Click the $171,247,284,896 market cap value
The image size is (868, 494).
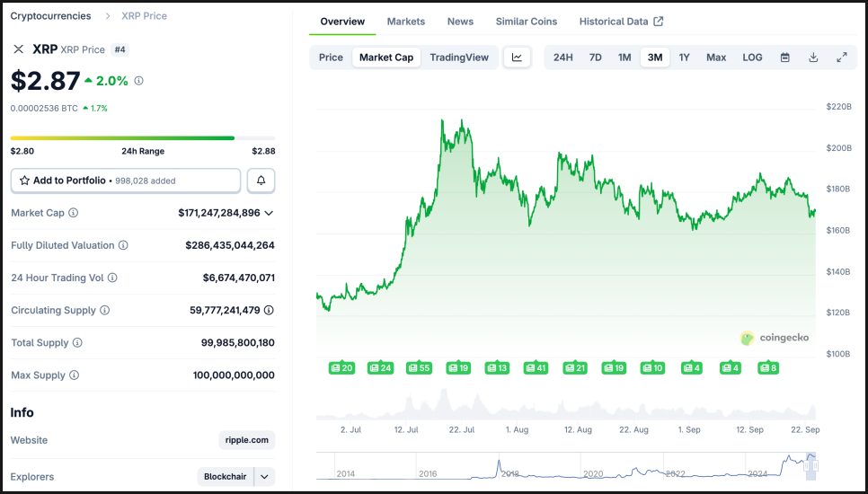pyautogui.click(x=219, y=213)
